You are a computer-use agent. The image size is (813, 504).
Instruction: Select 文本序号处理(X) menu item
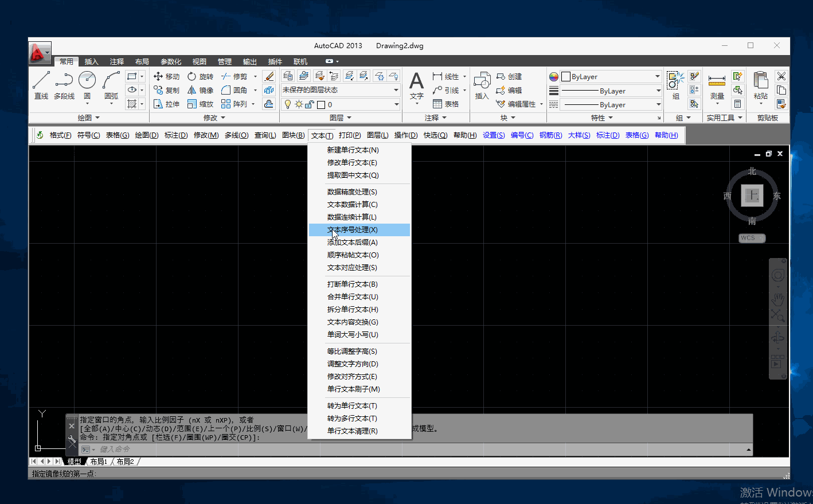359,230
